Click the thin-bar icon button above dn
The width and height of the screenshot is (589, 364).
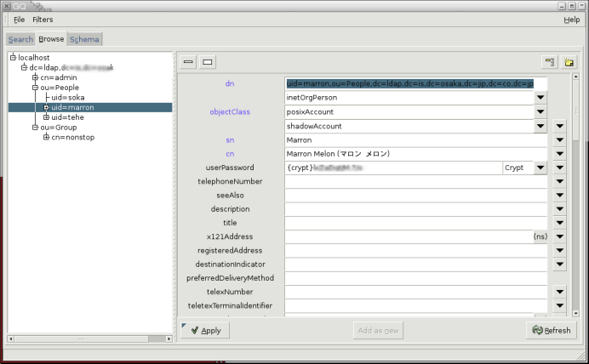188,62
